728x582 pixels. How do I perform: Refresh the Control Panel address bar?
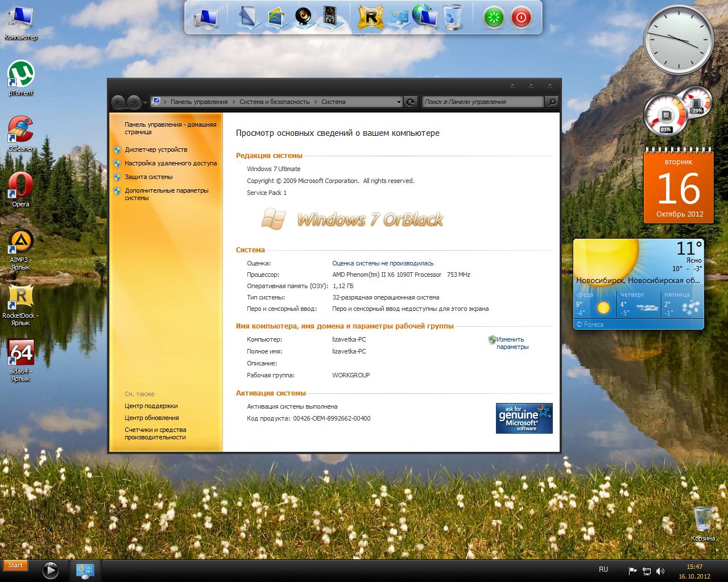tap(411, 102)
